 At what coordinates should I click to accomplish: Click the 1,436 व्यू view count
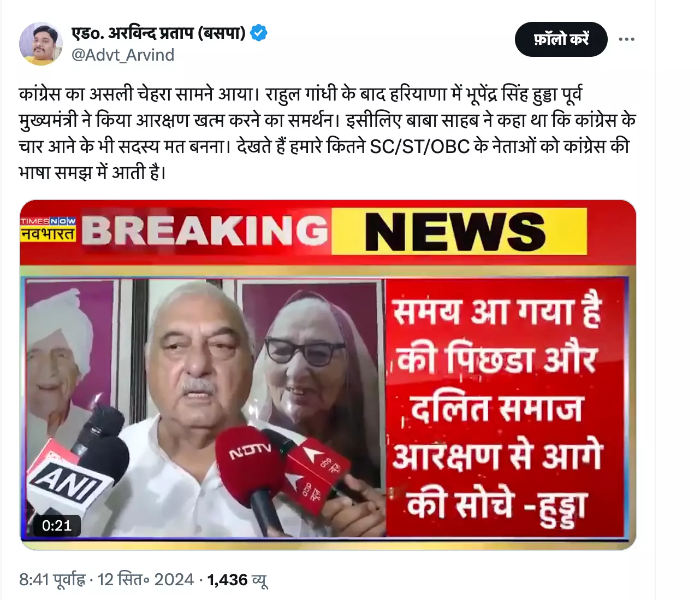[x=237, y=580]
